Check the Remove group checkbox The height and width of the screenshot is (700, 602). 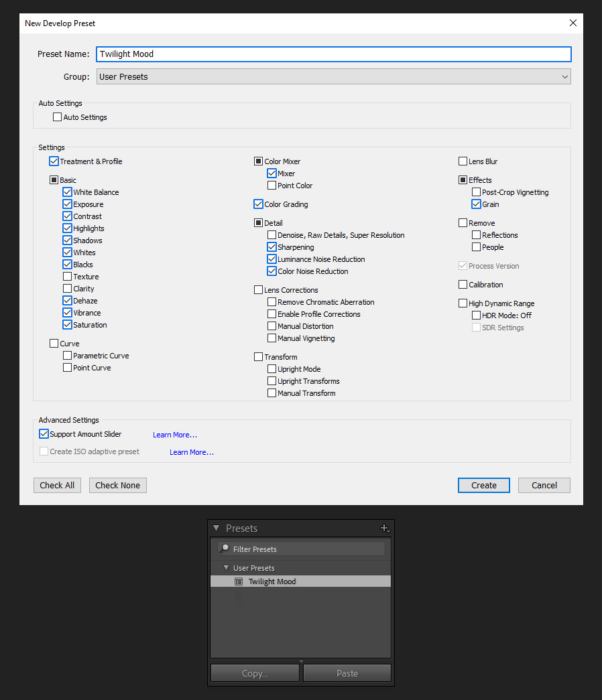[463, 223]
